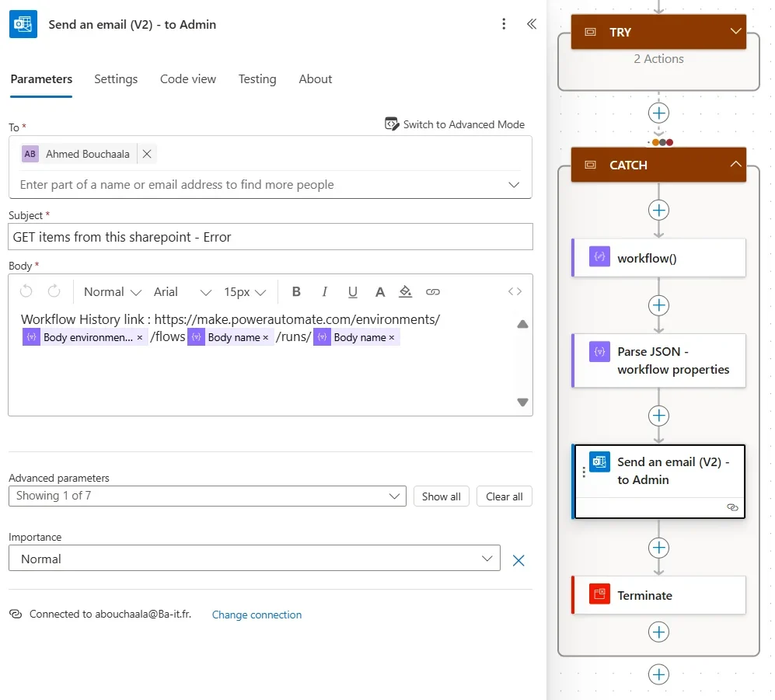
Task: Click the body scroll up arrow
Action: coord(522,324)
